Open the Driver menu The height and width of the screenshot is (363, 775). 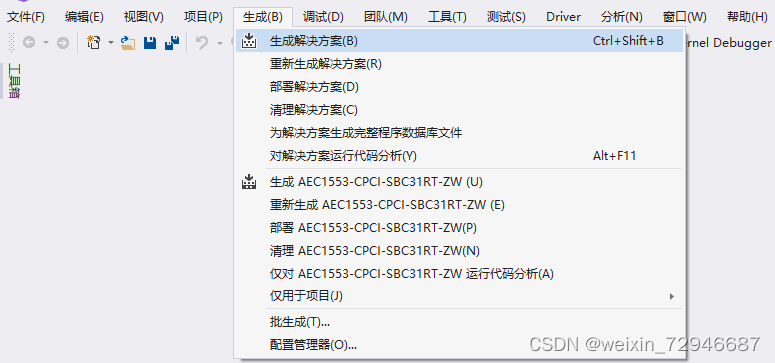563,17
